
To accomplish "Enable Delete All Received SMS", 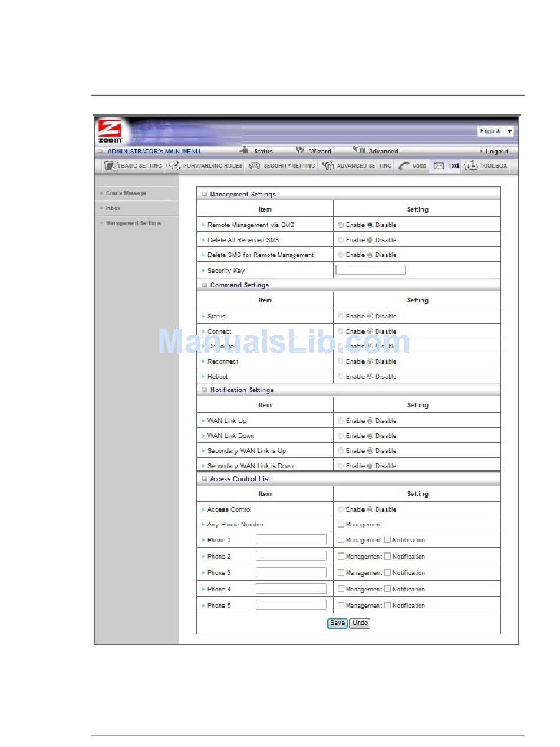I will [341, 240].
